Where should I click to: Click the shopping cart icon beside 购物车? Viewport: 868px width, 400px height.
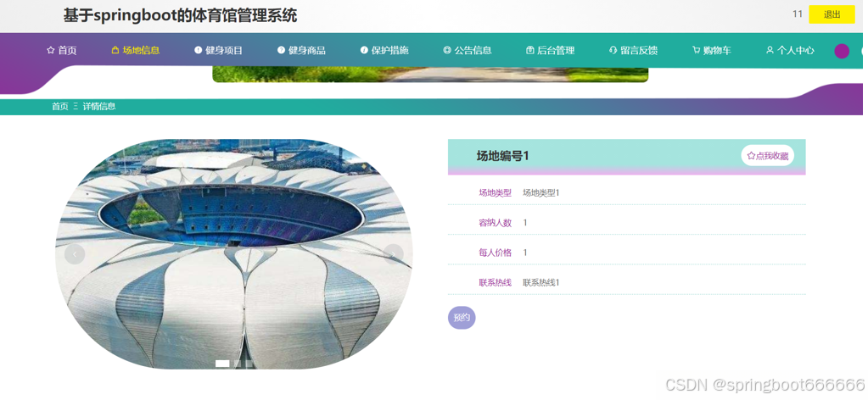coord(696,50)
